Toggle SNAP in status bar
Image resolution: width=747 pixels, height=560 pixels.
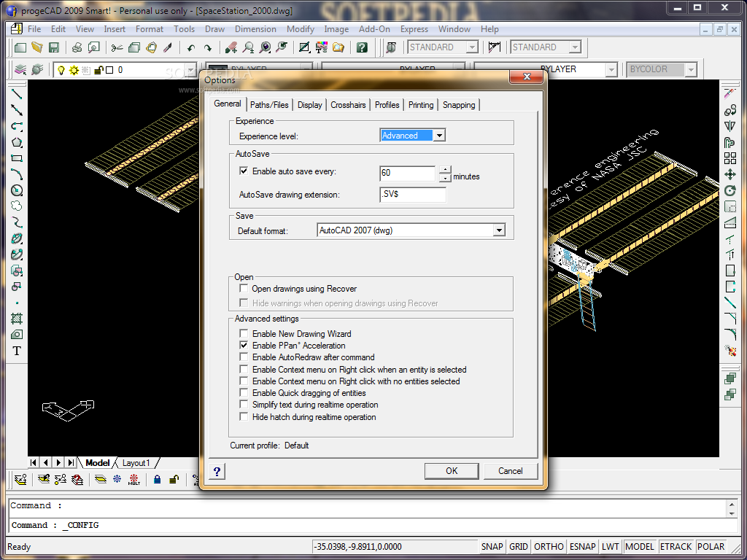tap(492, 547)
